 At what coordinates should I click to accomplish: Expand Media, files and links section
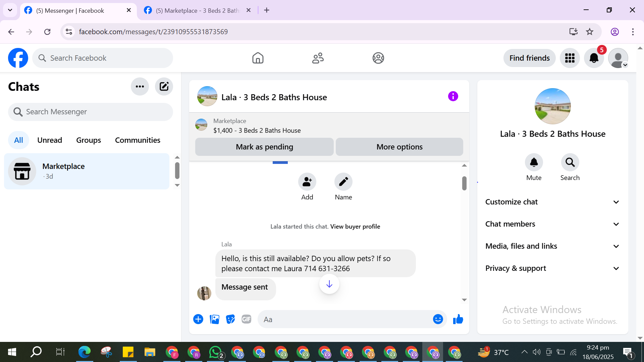pos(553,246)
